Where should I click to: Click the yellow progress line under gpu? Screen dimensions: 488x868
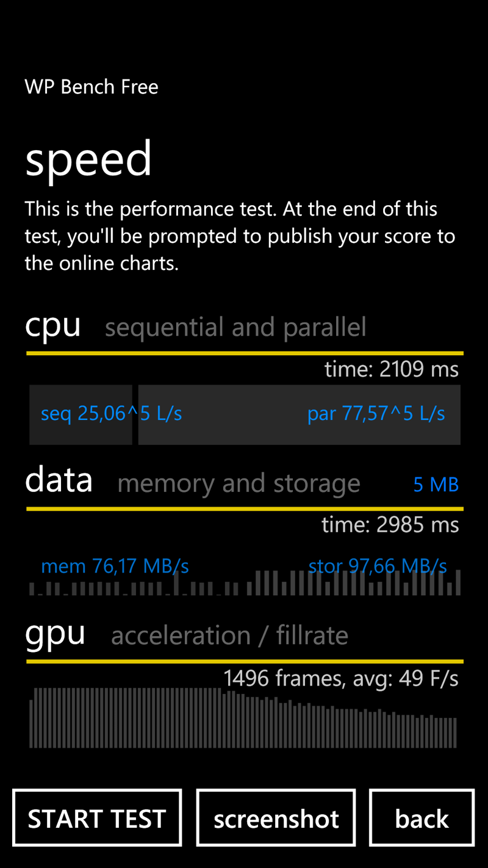(244, 661)
